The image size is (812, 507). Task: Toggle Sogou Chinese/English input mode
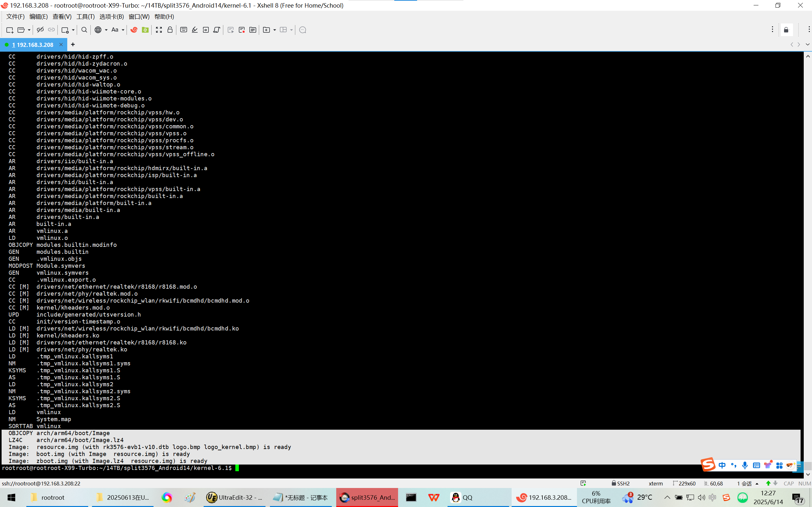[722, 465]
